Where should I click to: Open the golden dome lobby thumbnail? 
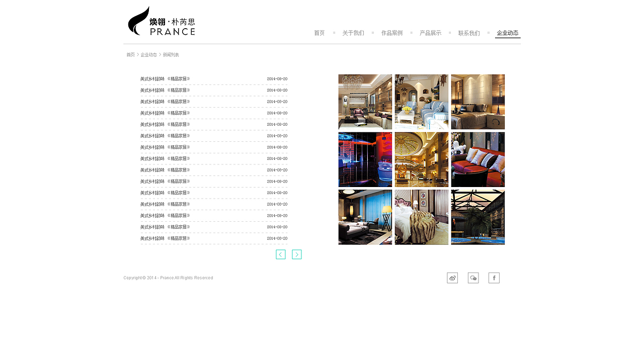click(x=422, y=160)
